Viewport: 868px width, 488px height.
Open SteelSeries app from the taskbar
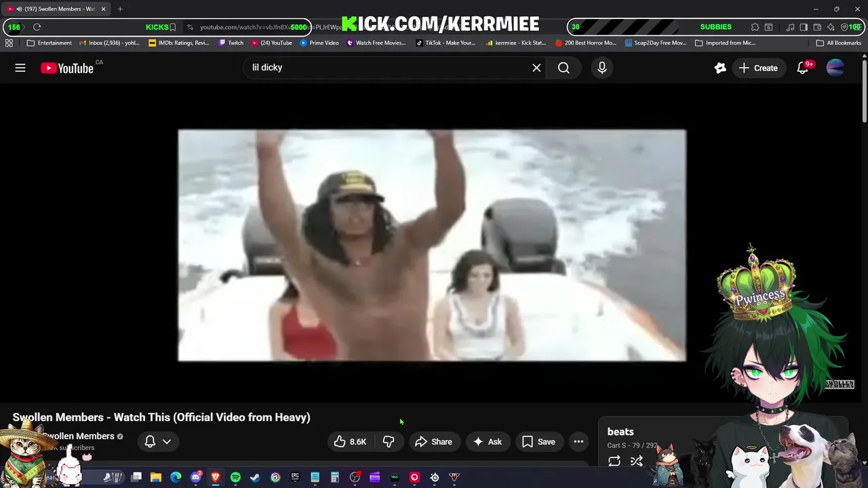(435, 477)
